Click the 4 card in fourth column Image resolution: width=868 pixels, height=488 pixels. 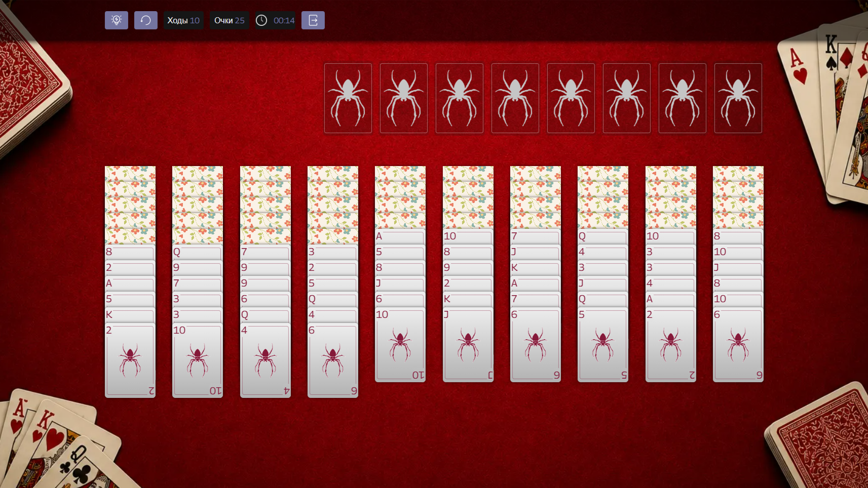[333, 315]
